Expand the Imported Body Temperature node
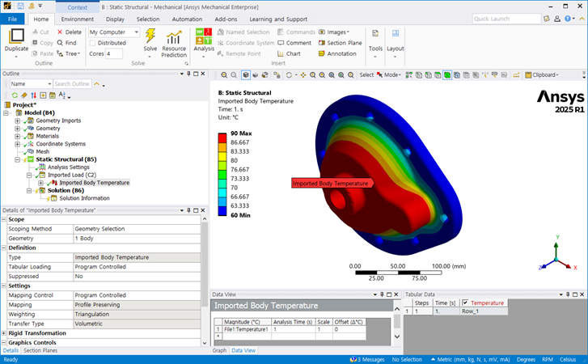588x364 pixels. click(40, 183)
